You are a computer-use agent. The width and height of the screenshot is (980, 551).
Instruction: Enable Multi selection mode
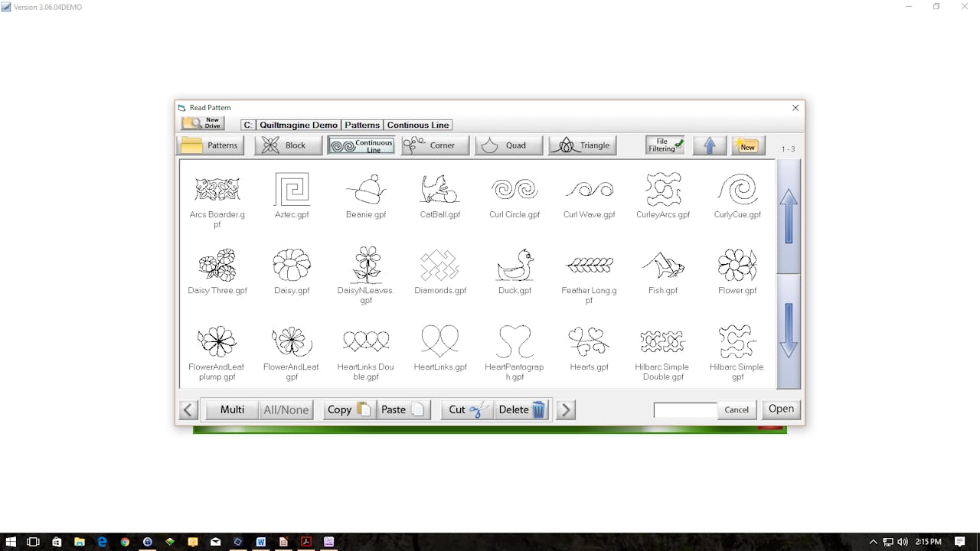pos(232,409)
